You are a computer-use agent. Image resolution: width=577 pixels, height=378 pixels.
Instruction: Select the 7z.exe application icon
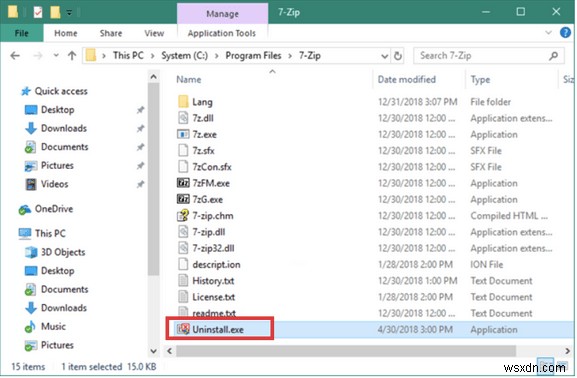183,134
